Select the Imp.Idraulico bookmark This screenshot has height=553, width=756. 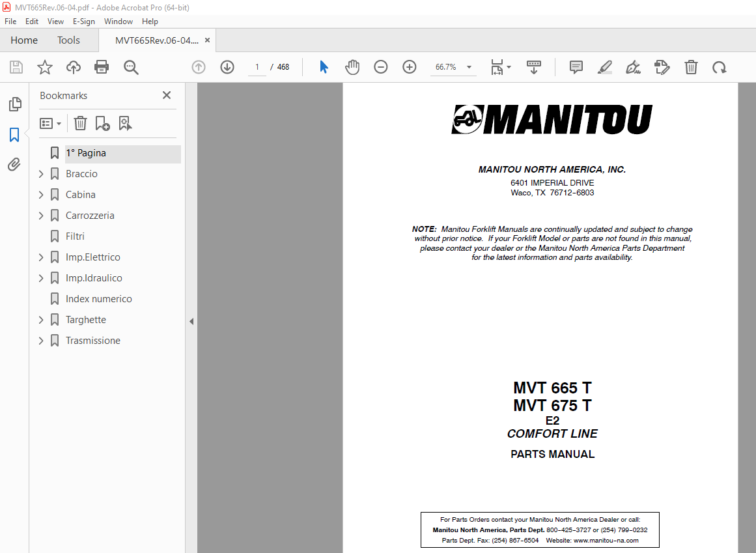click(94, 278)
